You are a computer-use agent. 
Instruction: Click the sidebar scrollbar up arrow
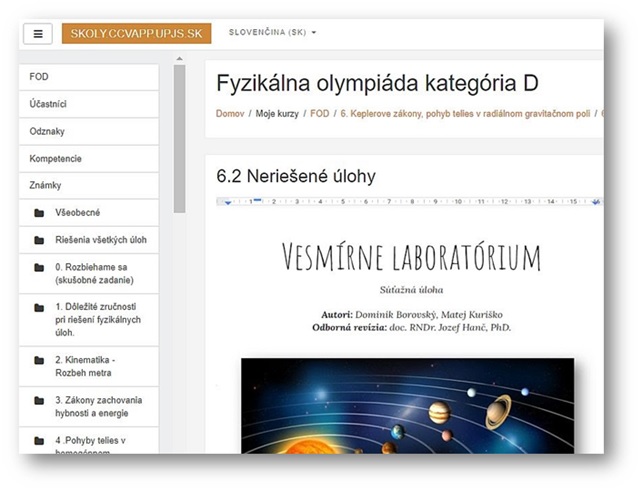179,59
